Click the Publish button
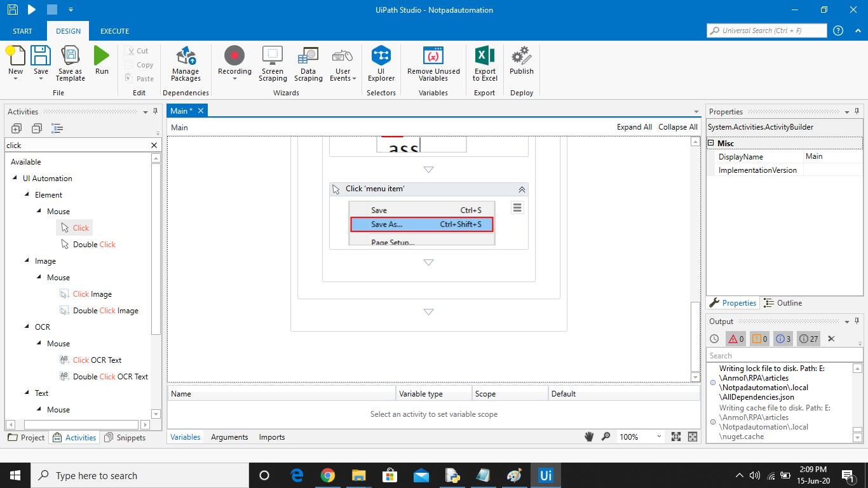The height and width of the screenshot is (488, 868). 522,60
